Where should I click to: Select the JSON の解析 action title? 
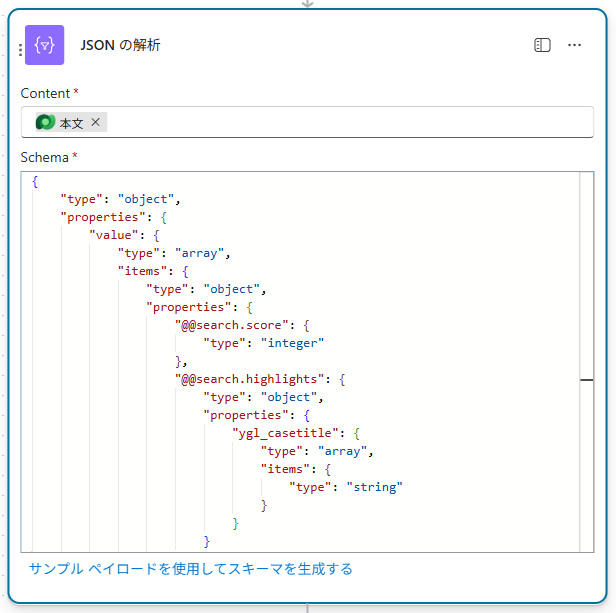120,45
